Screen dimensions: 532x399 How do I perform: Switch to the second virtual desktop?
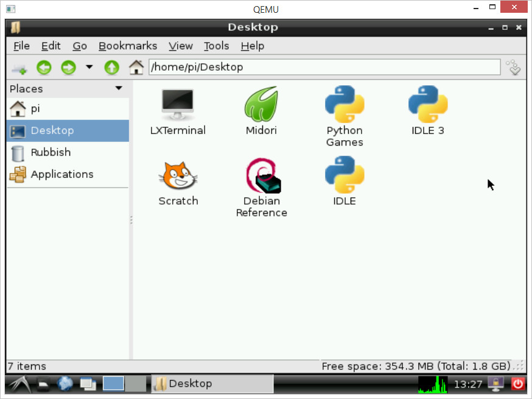coord(136,384)
